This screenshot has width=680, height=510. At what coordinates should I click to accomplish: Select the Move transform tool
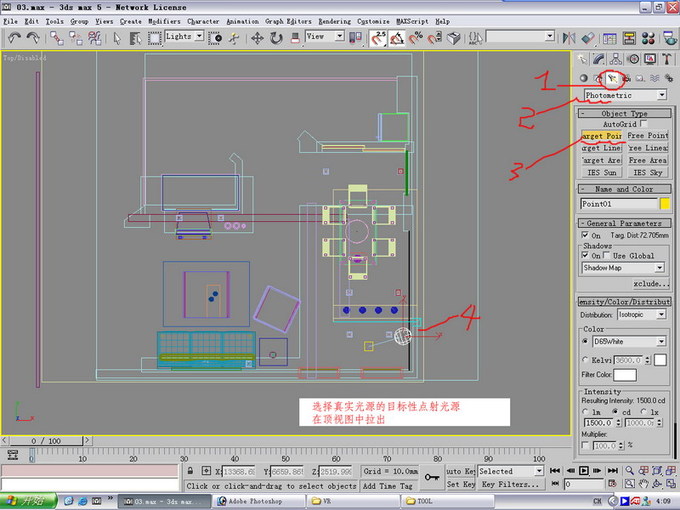click(257, 37)
